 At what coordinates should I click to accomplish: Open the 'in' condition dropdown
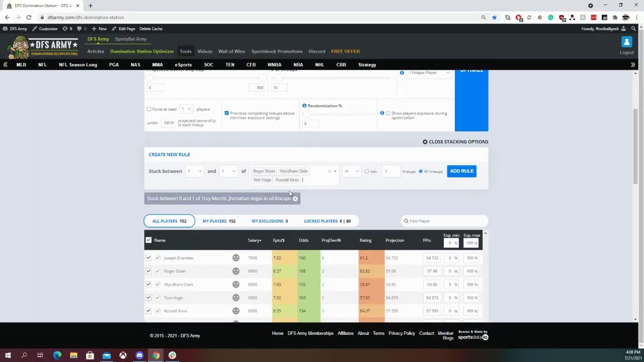[352, 171]
